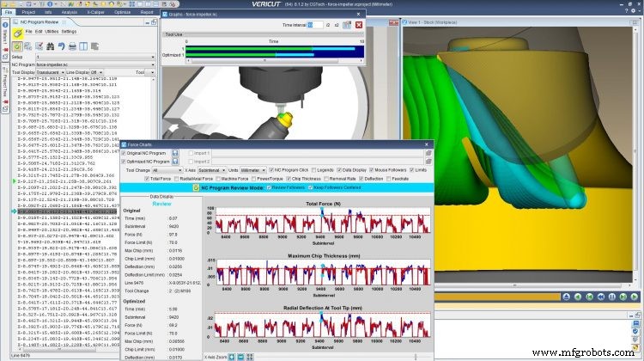
Task: Open the Tool dropdown in NC Program Review
Action: [x=150, y=72]
